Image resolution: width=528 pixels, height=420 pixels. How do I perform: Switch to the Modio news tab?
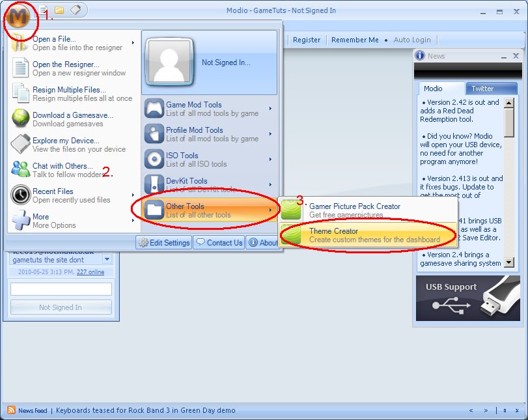click(442, 89)
